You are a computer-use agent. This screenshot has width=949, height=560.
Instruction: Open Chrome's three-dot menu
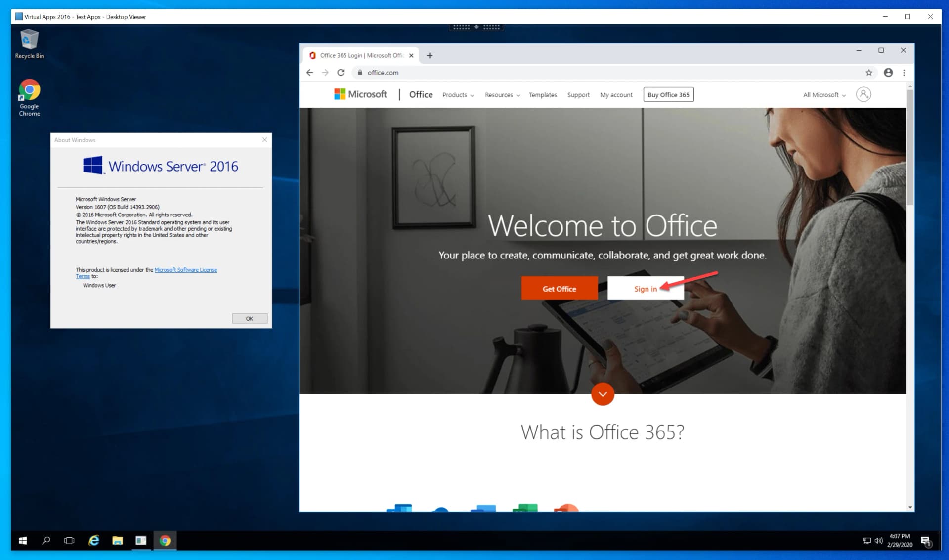coord(904,73)
